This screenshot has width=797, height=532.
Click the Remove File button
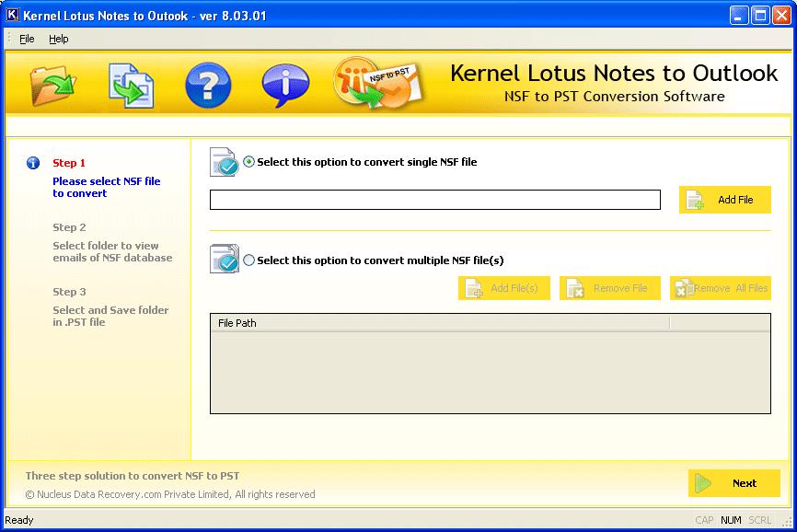(x=610, y=288)
